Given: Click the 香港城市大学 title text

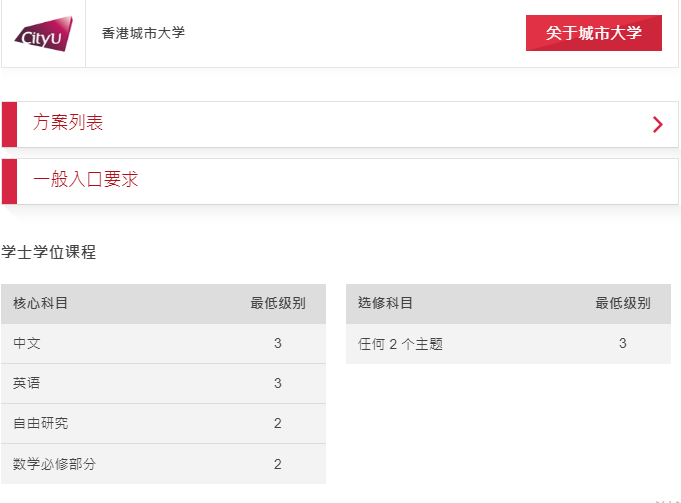Looking at the screenshot, I should tap(143, 33).
